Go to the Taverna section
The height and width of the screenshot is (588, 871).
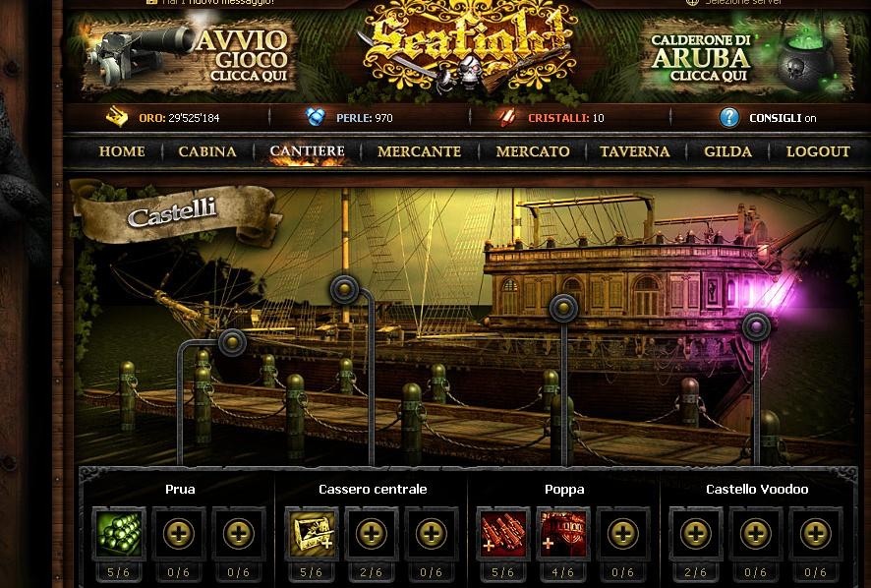[634, 151]
